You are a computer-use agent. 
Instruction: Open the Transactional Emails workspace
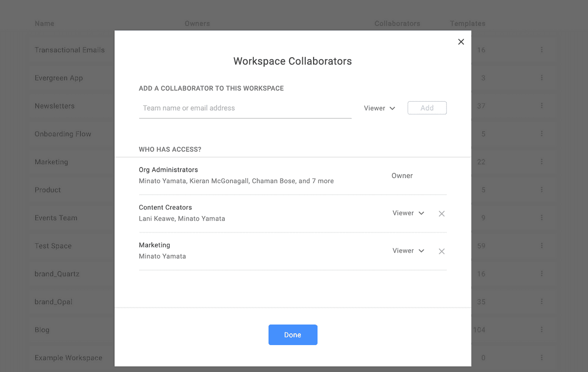click(70, 50)
